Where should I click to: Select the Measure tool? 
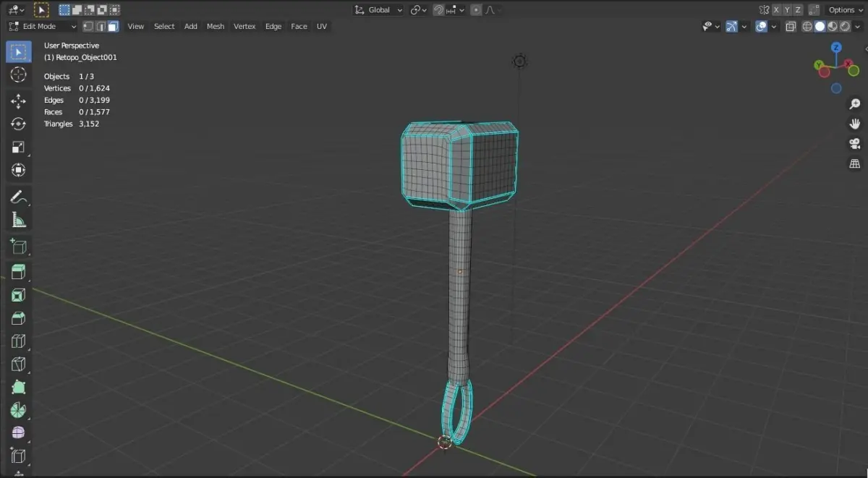pos(18,220)
